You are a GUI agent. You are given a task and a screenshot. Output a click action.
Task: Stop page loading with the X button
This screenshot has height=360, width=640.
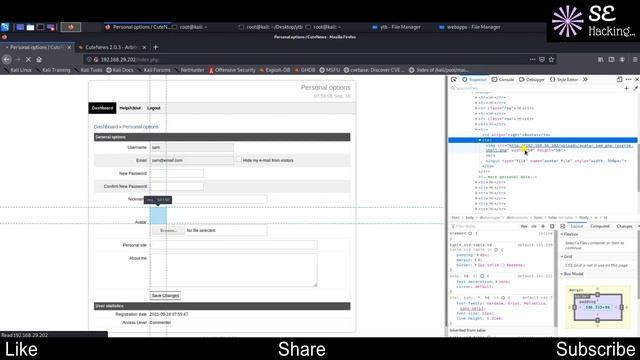pyautogui.click(x=28, y=59)
